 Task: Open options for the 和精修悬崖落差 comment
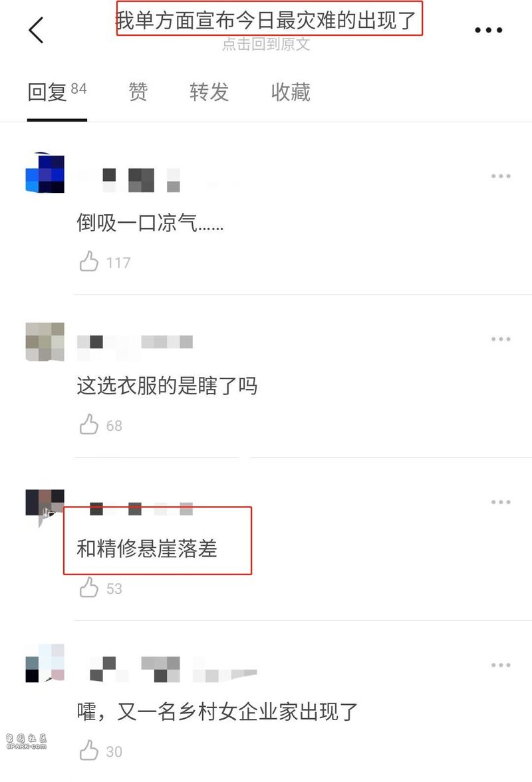coord(501,502)
